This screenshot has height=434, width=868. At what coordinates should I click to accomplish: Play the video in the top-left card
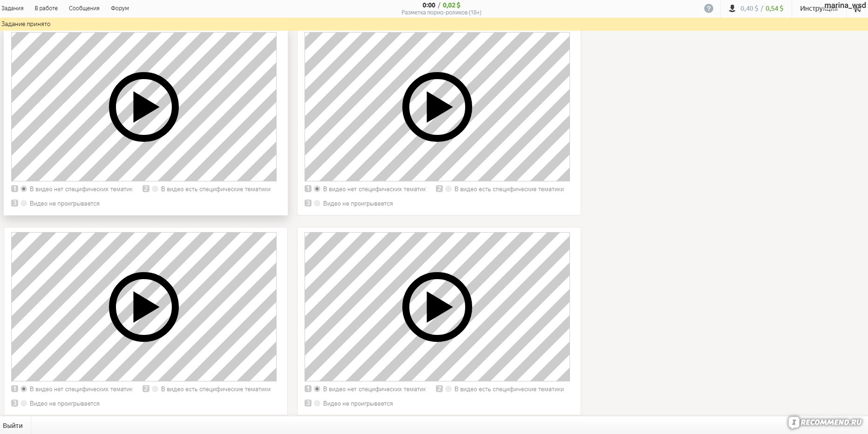point(144,107)
